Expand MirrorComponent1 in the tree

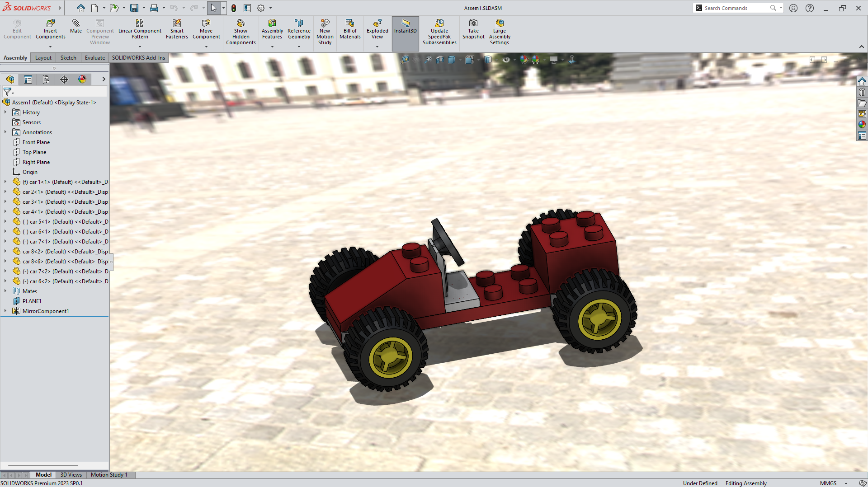[x=5, y=311]
